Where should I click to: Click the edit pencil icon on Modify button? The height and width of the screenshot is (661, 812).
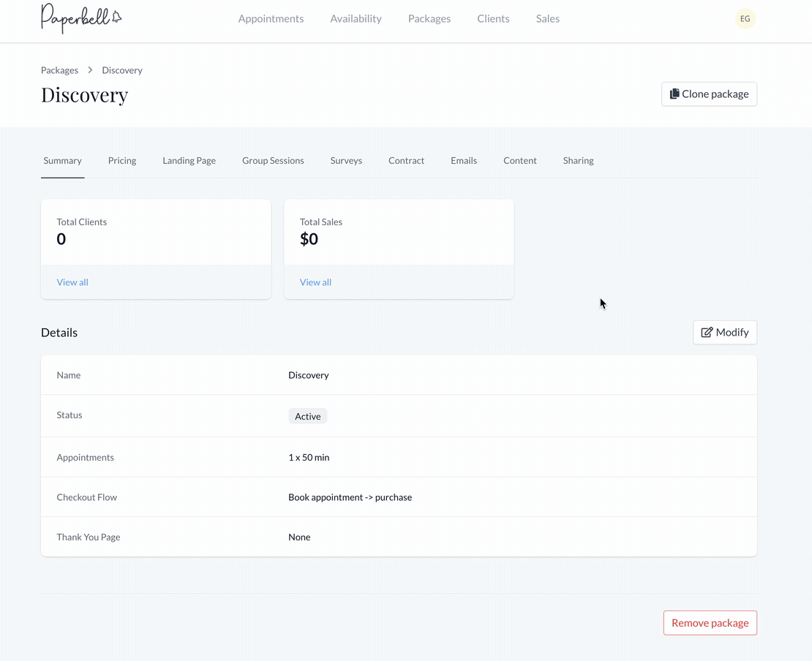click(705, 332)
